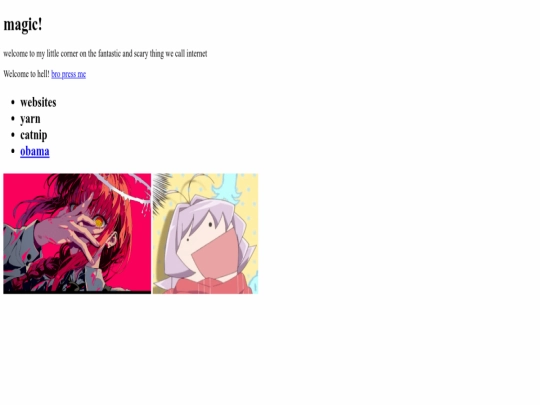This screenshot has height=405, width=540.
Task: Click the red plaid scarf in the second image
Action: pos(207,285)
